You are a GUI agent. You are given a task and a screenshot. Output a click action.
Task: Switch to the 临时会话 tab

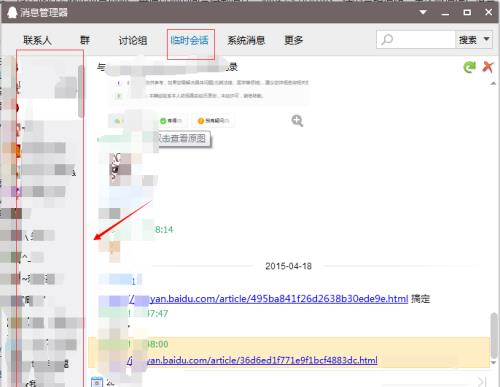(189, 41)
